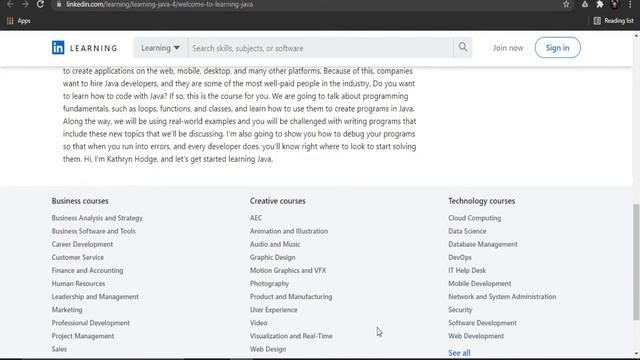Click the Creative courses heading
The image size is (640, 360).
point(278,201)
